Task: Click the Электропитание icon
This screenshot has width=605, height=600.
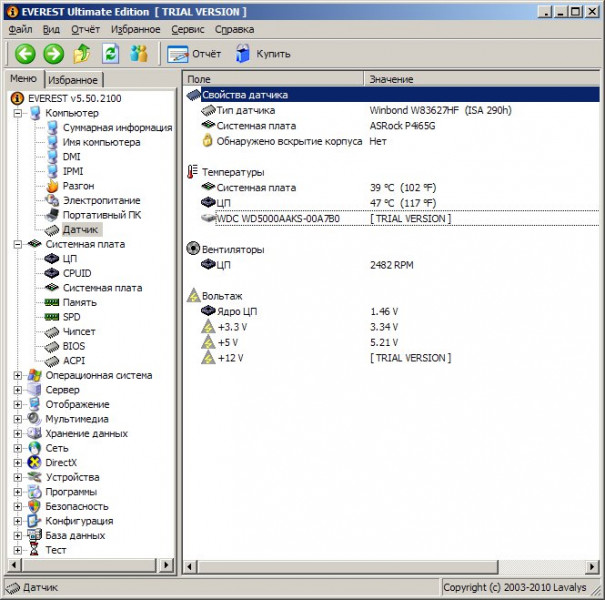Action: pos(52,201)
